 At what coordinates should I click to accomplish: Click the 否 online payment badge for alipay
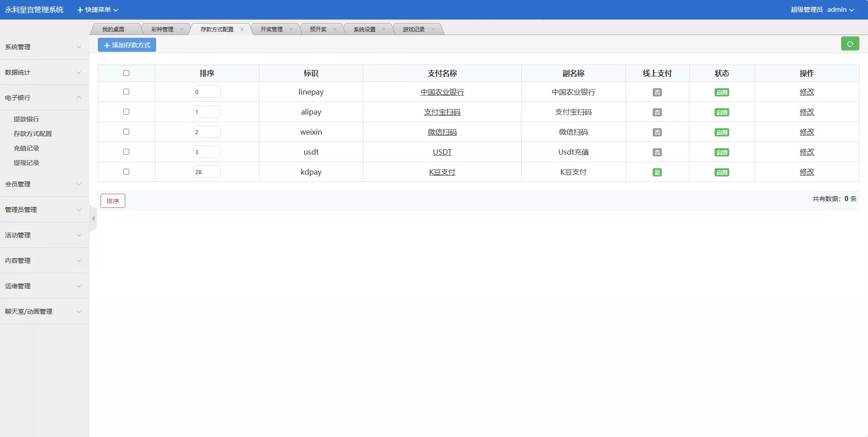point(657,112)
